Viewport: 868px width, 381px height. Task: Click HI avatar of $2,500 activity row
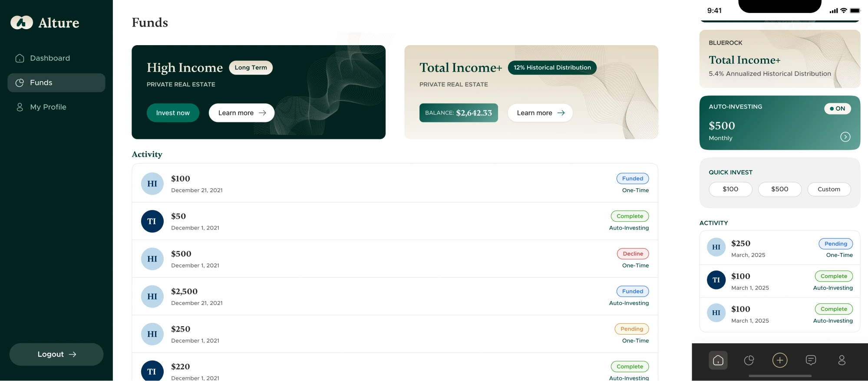pyautogui.click(x=152, y=296)
